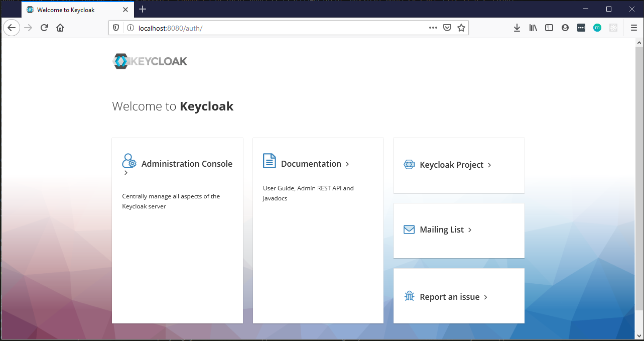This screenshot has height=341, width=644.
Task: Click the Keycloak Project hexagon icon
Action: click(409, 165)
